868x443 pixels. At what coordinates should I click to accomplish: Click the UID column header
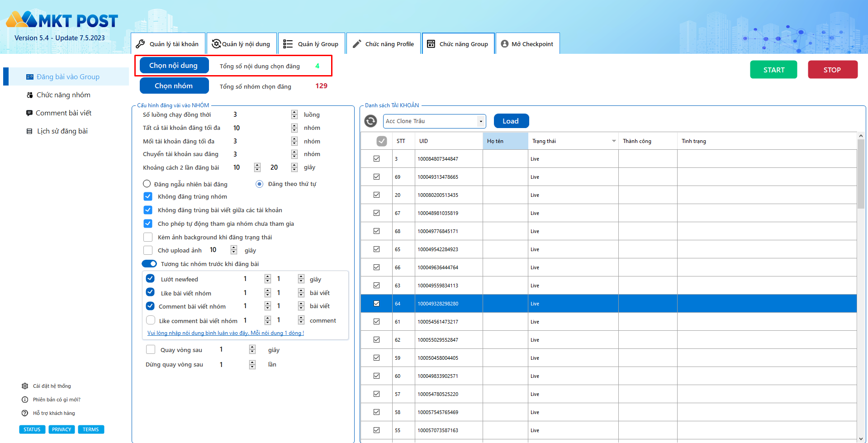coord(449,141)
